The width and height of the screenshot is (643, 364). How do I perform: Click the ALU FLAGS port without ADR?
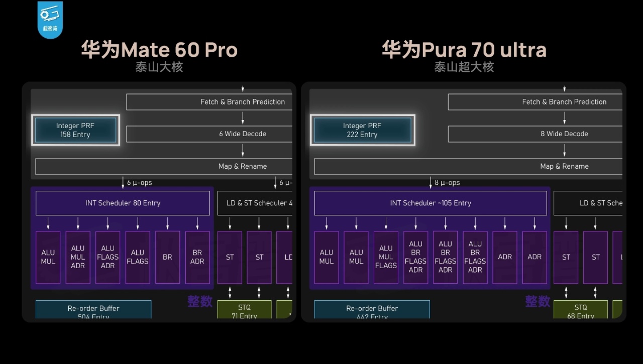[138, 257]
